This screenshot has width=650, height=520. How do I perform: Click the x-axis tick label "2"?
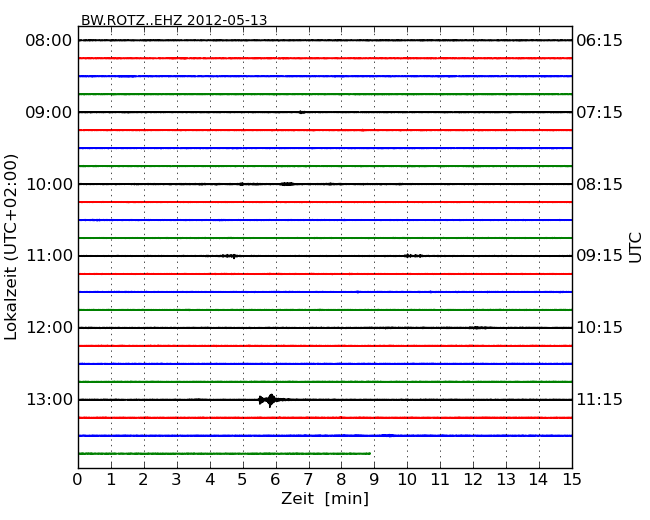pyautogui.click(x=143, y=480)
